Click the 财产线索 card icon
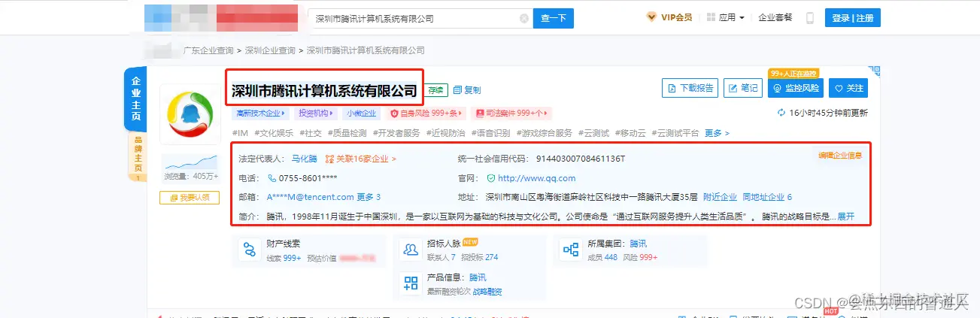The height and width of the screenshot is (318, 980). pyautogui.click(x=248, y=251)
